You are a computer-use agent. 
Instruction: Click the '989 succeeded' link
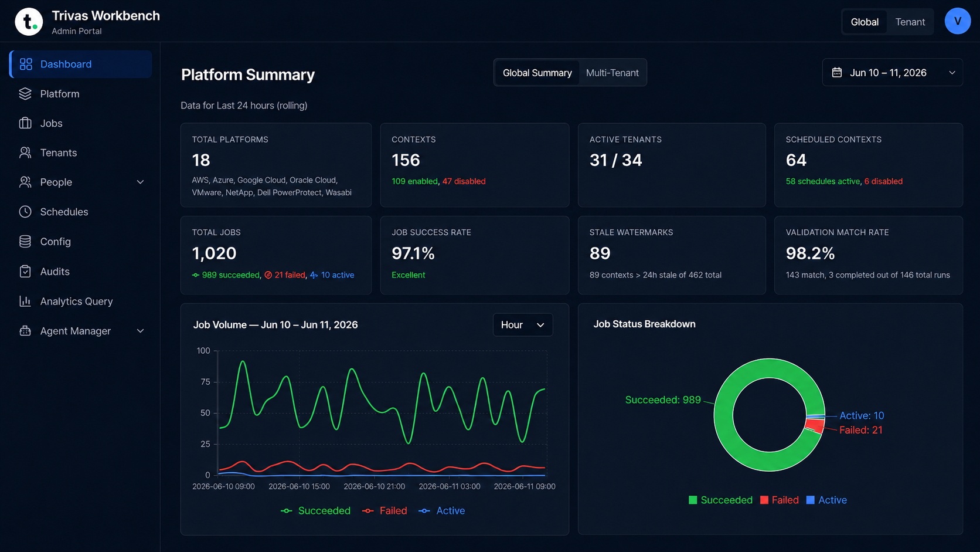[230, 275]
